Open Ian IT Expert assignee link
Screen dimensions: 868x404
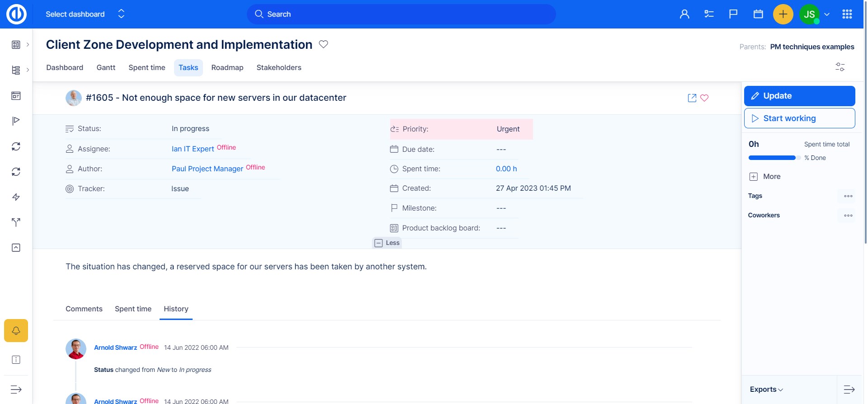[193, 149]
